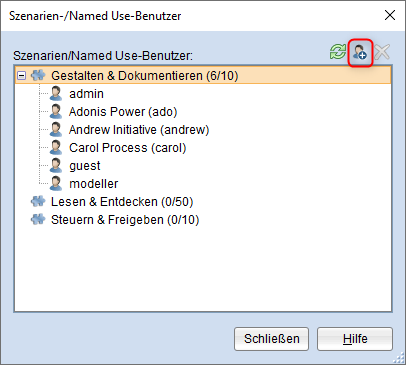Select Andrew Initiative (andrew) user
The height and width of the screenshot is (365, 406).
click(x=139, y=130)
